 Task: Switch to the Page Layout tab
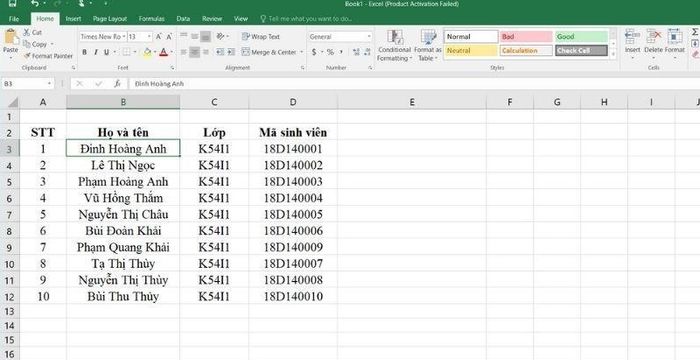pos(110,19)
